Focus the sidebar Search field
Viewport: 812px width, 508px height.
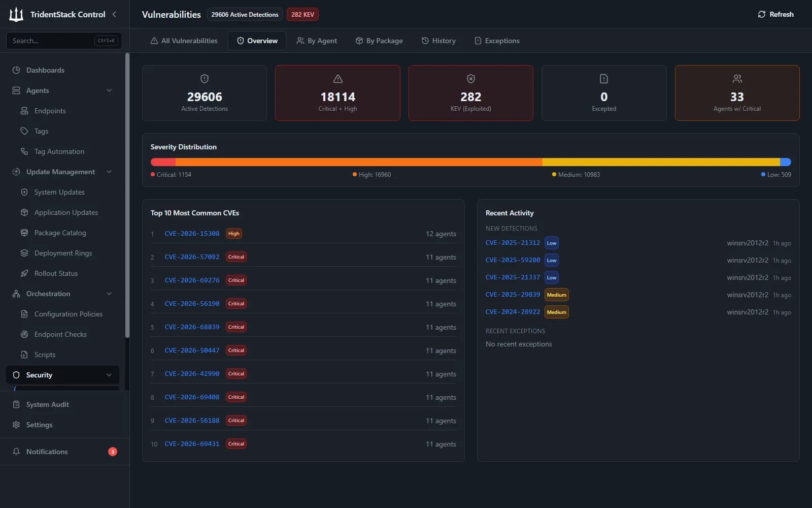(x=63, y=41)
